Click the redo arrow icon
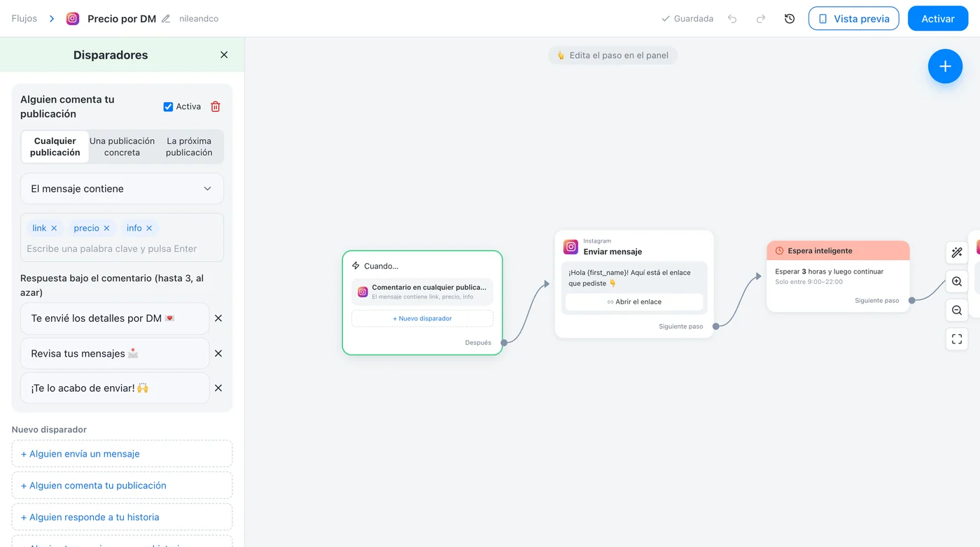The image size is (980, 547). [x=761, y=19]
